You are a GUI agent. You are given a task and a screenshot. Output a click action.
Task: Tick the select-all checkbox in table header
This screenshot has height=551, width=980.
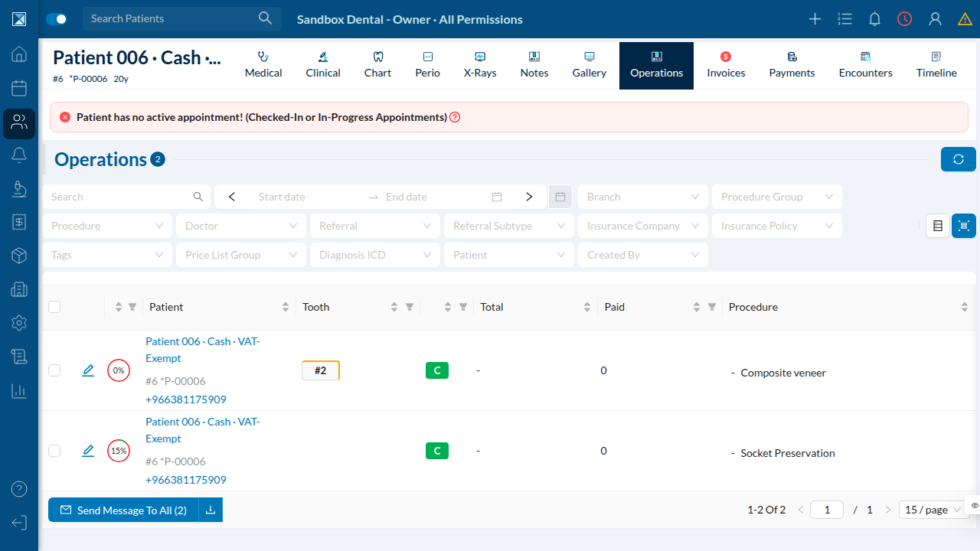[54, 307]
